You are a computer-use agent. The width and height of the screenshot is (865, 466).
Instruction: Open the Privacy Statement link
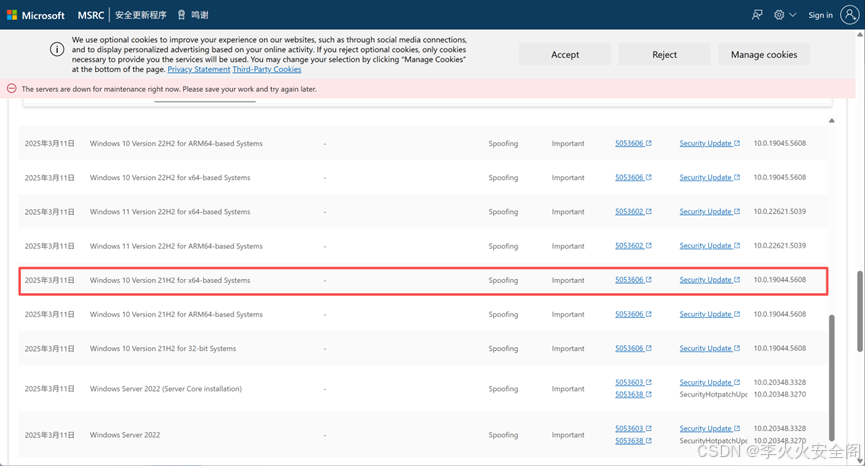(199, 69)
